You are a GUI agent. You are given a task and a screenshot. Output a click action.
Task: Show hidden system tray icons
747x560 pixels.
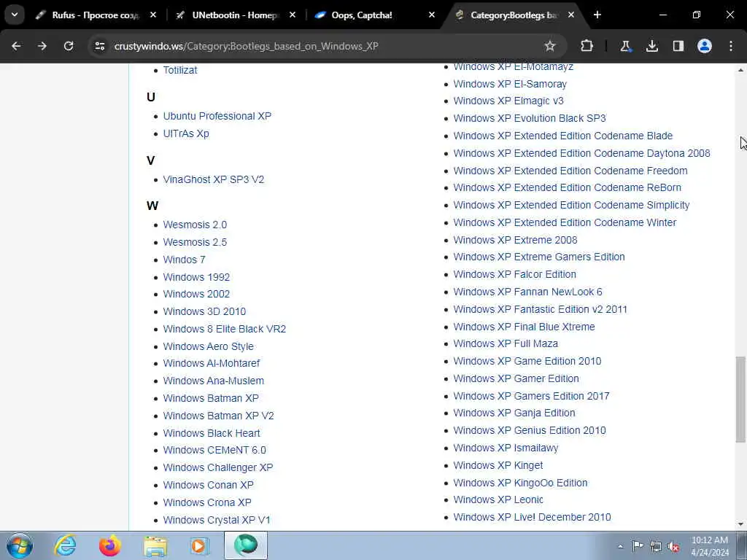point(620,547)
